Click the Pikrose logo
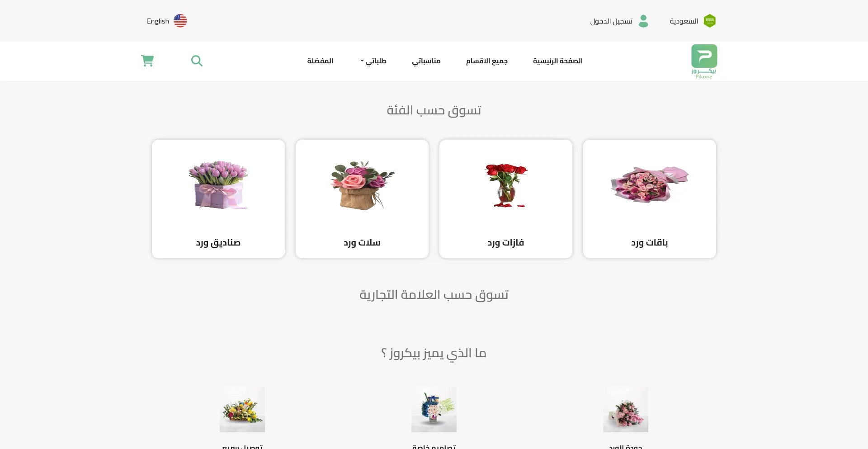The width and height of the screenshot is (868, 449). (704, 61)
